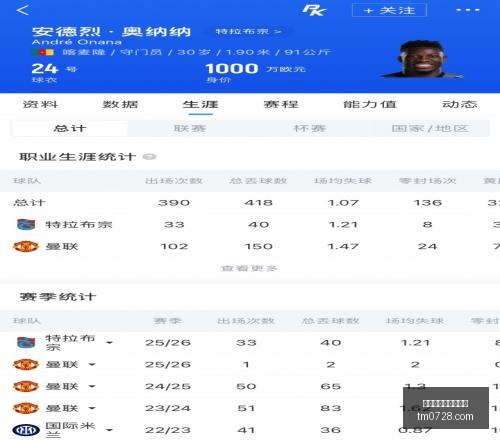Tap the Cameroon flag icon
500x440 pixels.
43,52
